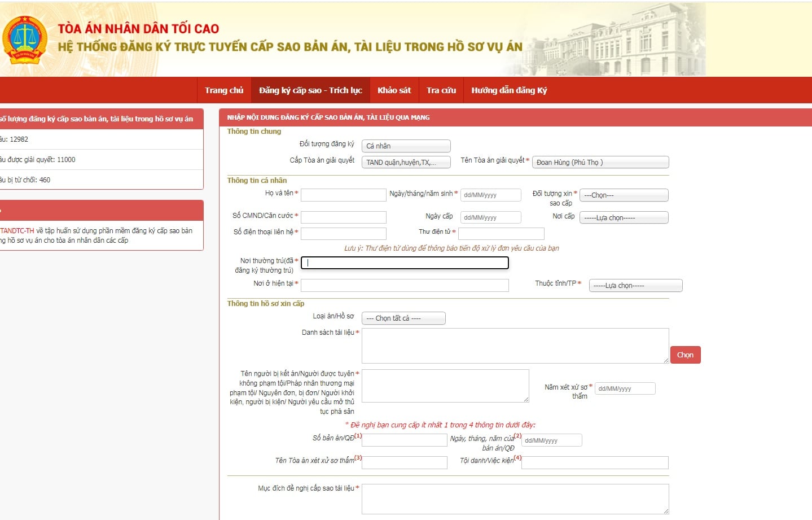Click the Ngày cấp date field
This screenshot has width=812, height=520.
491,217
